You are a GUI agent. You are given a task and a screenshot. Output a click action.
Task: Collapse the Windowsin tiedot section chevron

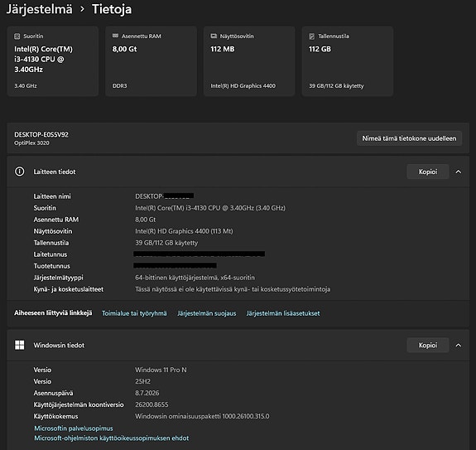click(x=459, y=346)
